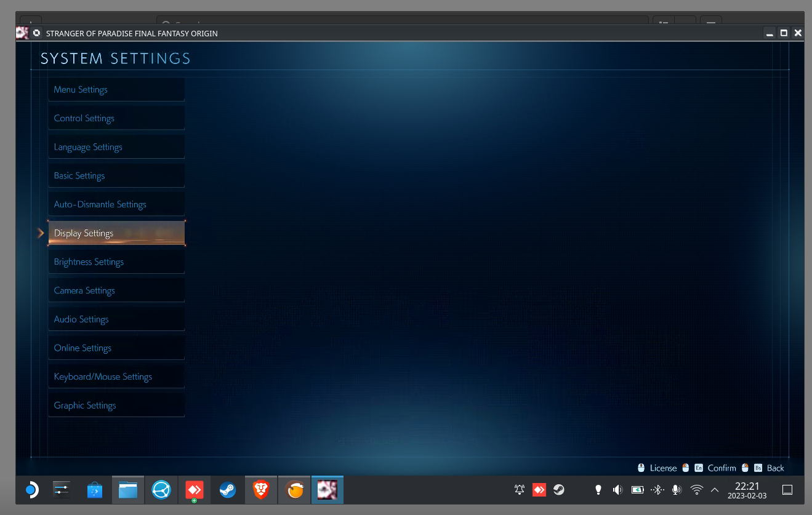Open the red AnyDesk taskbar icon
Viewport: 812px width, 515px height.
195,490
